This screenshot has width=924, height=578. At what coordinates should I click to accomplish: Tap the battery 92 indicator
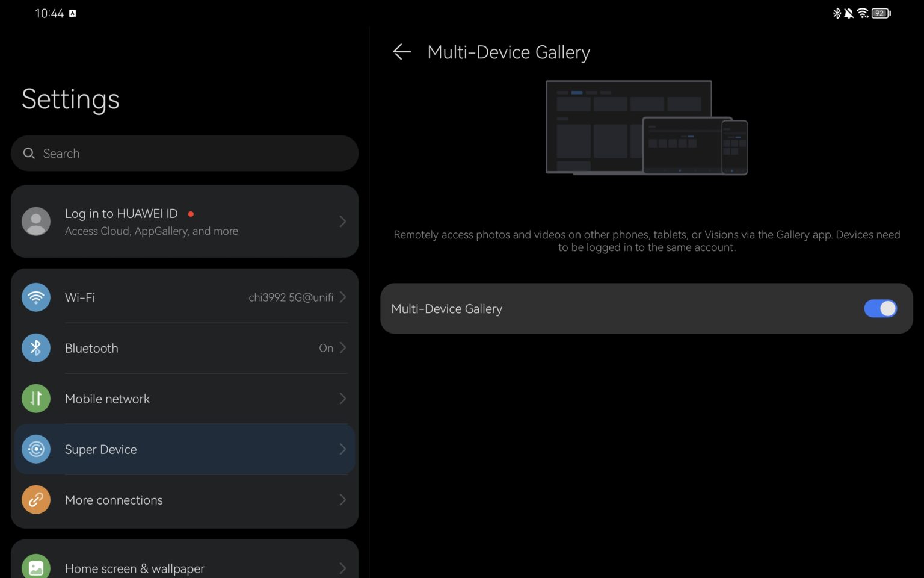[881, 13]
